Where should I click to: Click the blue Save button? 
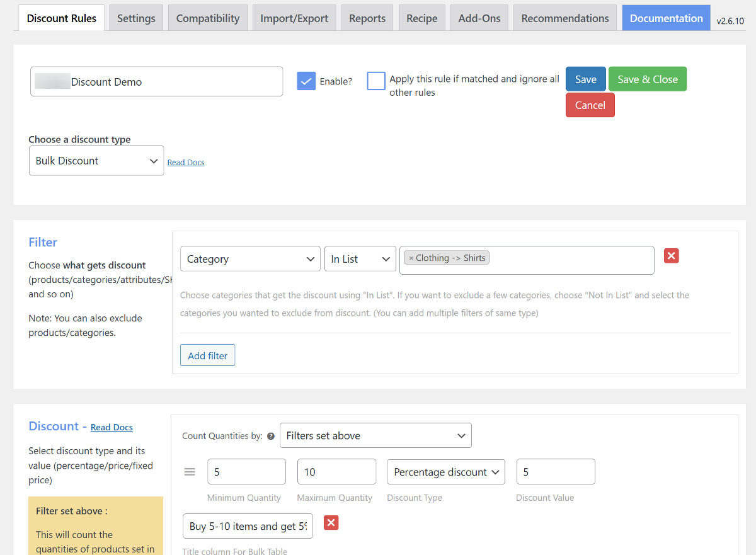pos(585,79)
